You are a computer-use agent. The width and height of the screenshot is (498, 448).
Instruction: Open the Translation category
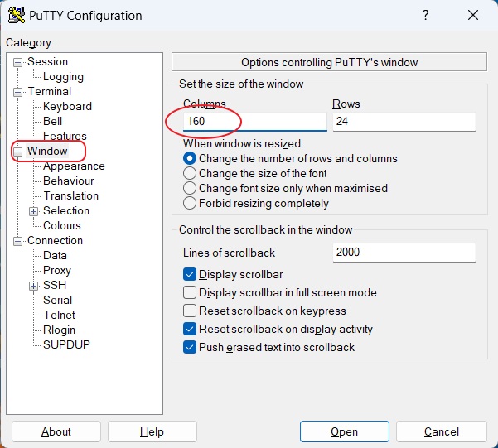tap(70, 196)
